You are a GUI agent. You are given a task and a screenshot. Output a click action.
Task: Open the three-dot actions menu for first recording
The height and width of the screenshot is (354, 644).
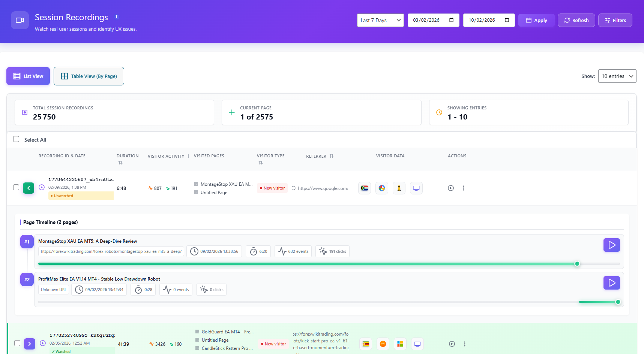[464, 188]
